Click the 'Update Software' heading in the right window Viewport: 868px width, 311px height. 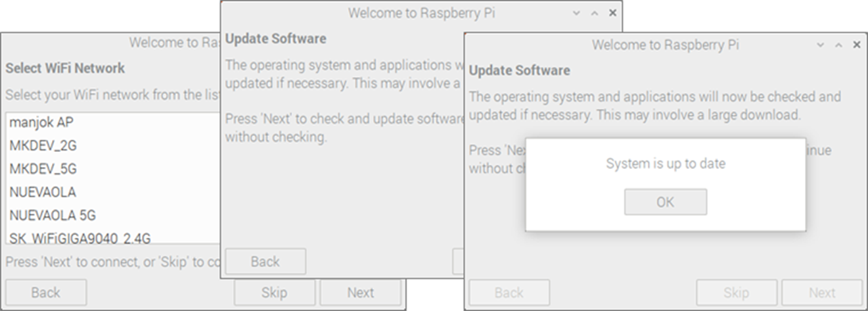tap(520, 70)
